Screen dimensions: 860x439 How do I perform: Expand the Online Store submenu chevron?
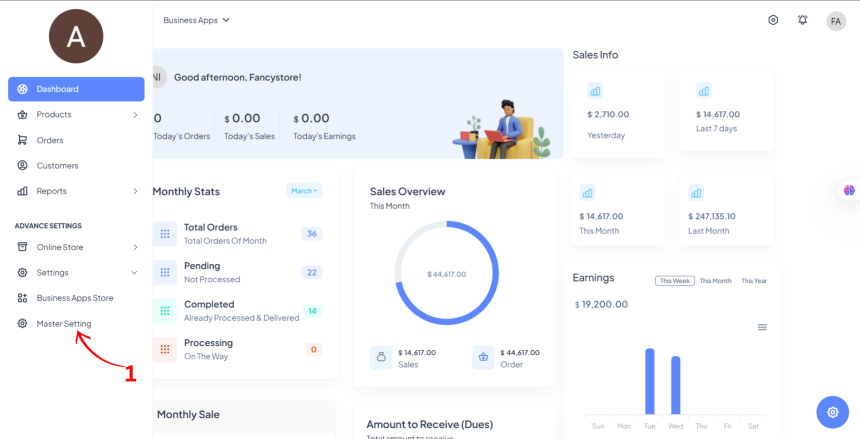tap(135, 247)
